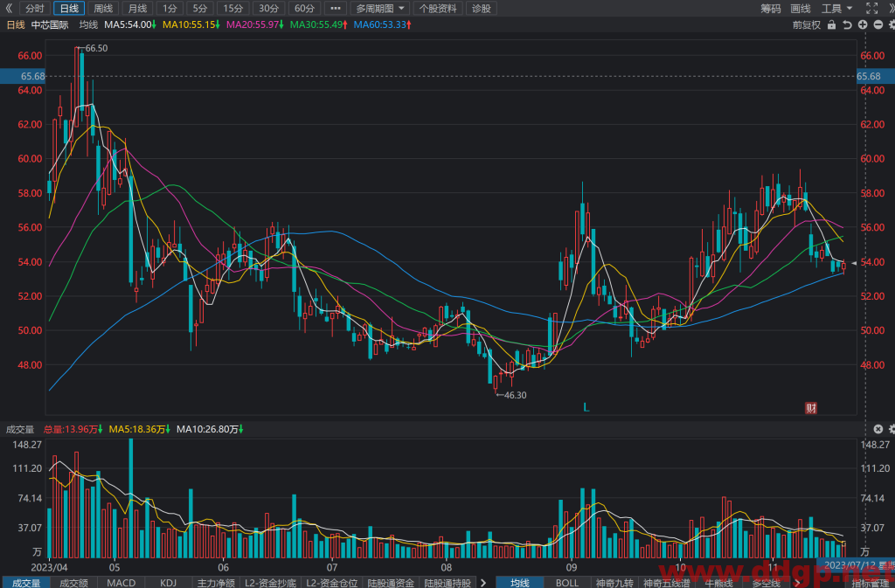The width and height of the screenshot is (895, 588).
Task: Click the undo arrow icon
Action: pyautogui.click(x=847, y=25)
